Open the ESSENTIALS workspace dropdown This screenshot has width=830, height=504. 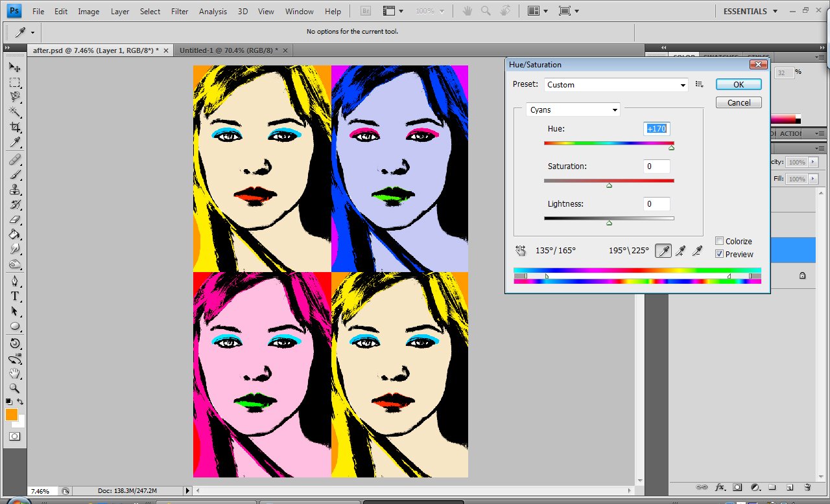[x=750, y=11]
